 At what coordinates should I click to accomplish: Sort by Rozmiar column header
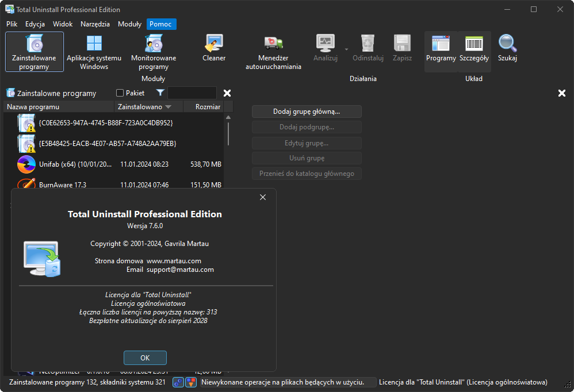(203, 107)
